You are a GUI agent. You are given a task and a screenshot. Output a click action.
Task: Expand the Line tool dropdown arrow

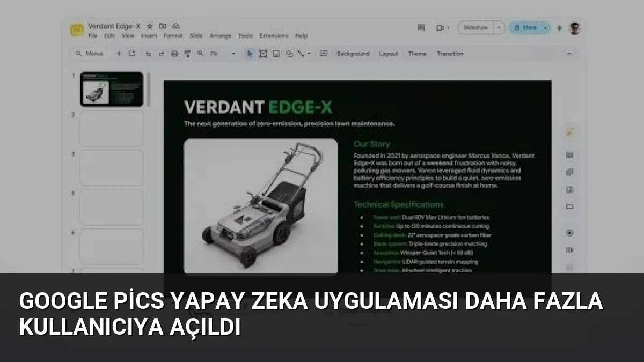309,54
